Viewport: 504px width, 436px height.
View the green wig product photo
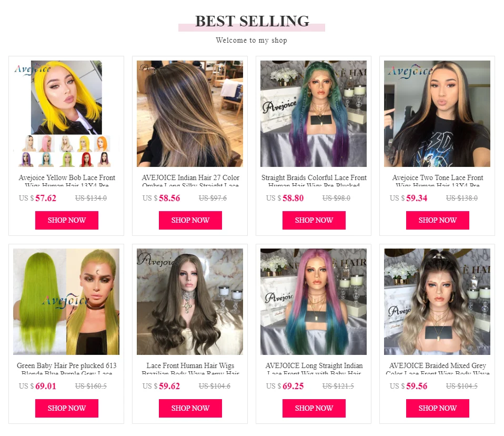[x=66, y=302]
